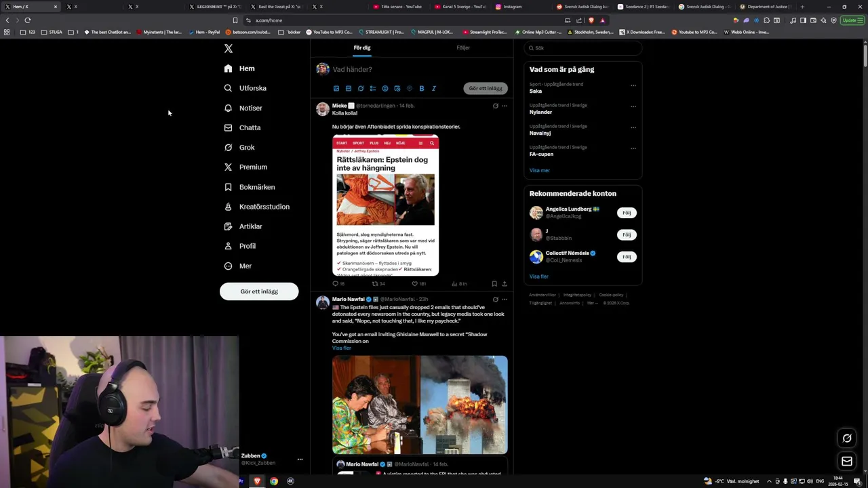Viewport: 868px width, 488px height.
Task: Open Profil in the sidebar
Action: 239,246
